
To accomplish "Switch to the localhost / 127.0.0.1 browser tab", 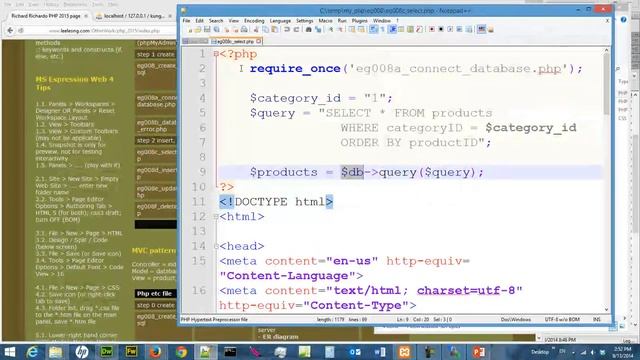I will click(134, 16).
